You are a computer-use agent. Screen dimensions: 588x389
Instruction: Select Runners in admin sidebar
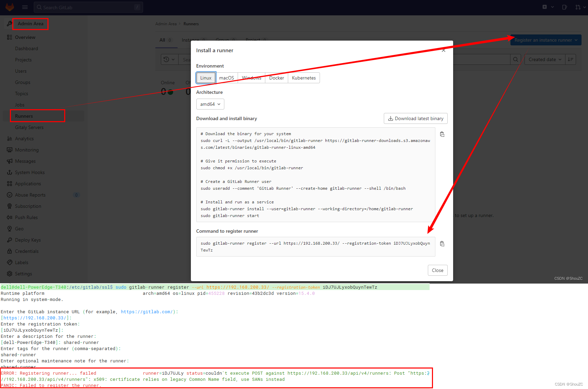[24, 116]
